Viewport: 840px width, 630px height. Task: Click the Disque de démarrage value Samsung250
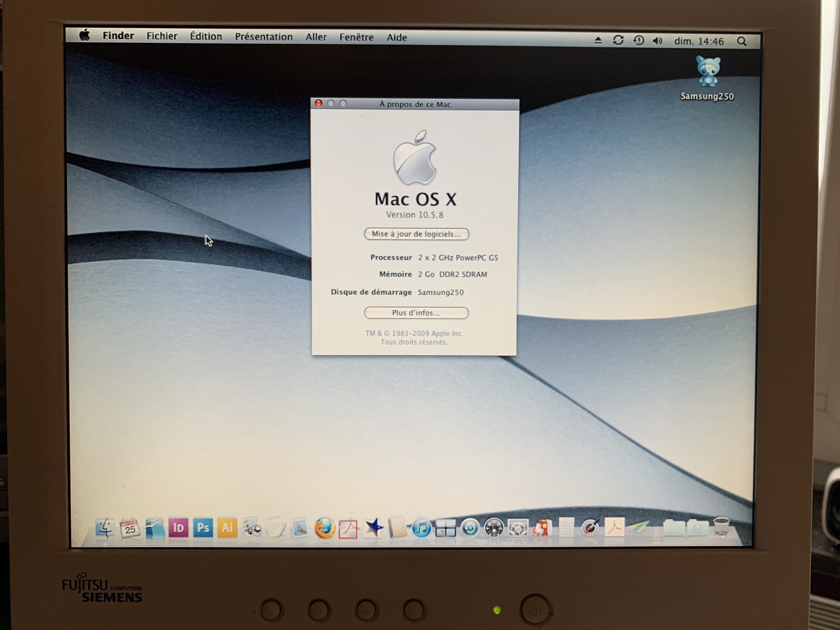point(440,292)
